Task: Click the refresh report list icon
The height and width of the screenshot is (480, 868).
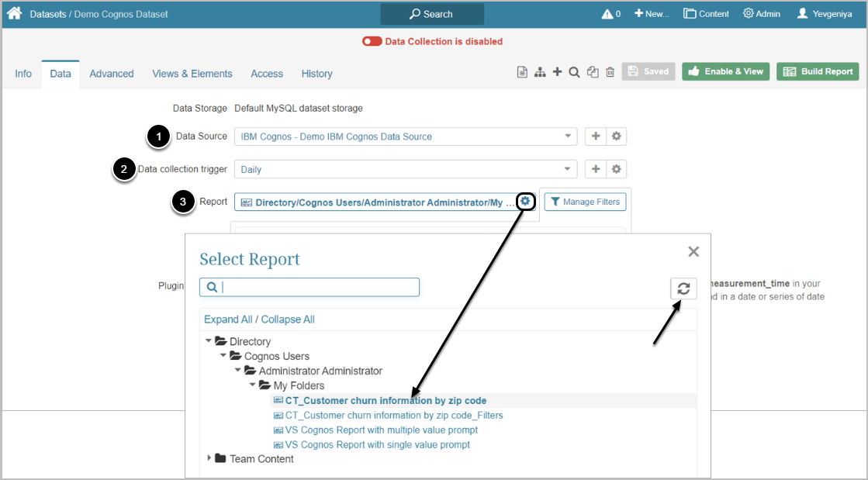Action: (x=683, y=288)
